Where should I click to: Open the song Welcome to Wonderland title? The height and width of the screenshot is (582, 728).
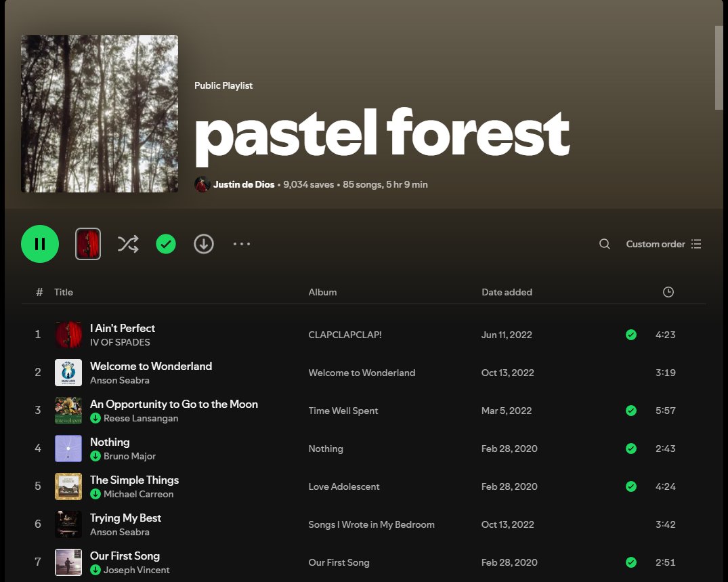point(151,366)
